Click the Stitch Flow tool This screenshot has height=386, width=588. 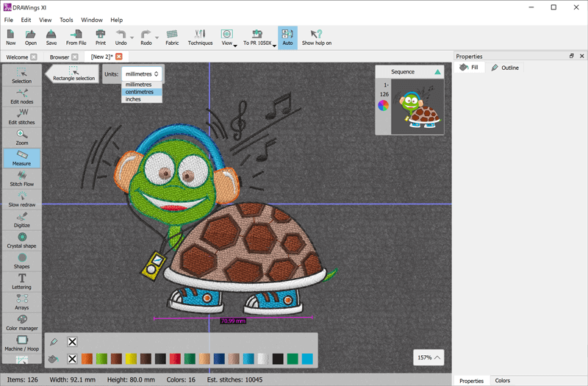[21, 179]
